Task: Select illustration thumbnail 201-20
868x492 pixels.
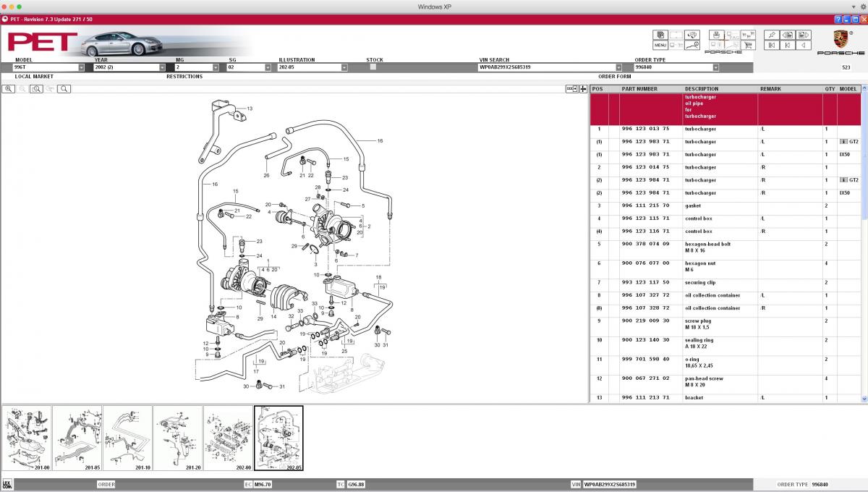Action: [178, 438]
